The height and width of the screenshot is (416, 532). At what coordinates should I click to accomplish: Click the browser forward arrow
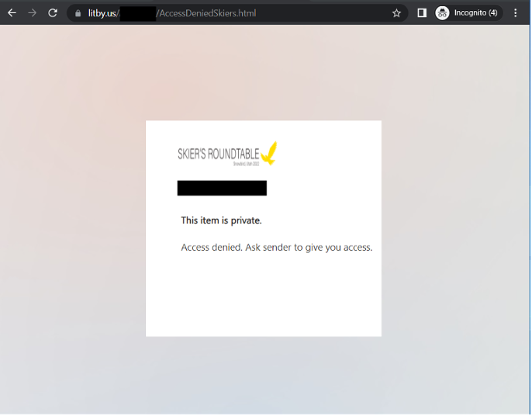[x=33, y=13]
